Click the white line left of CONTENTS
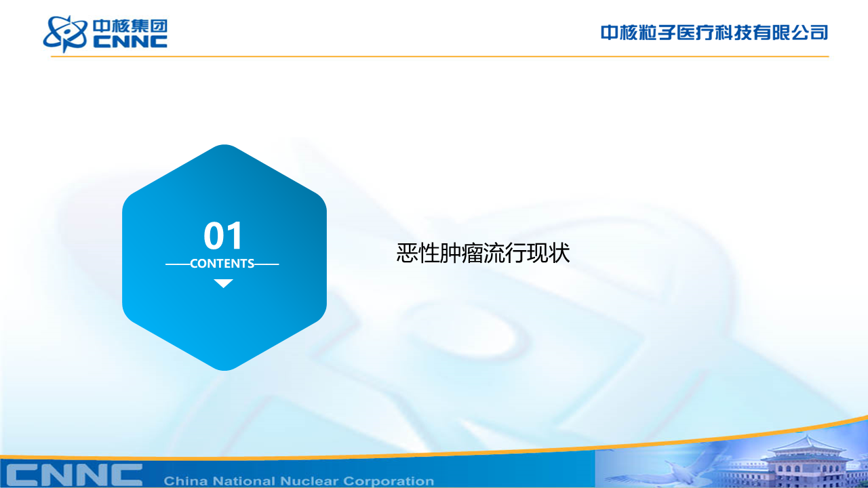 (x=177, y=264)
